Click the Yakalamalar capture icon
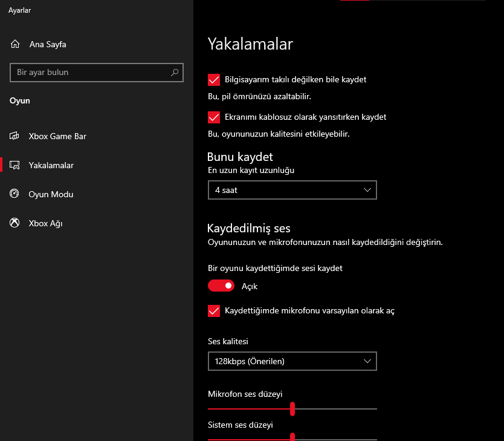Viewport: 504px width, 441px height. pos(15,165)
